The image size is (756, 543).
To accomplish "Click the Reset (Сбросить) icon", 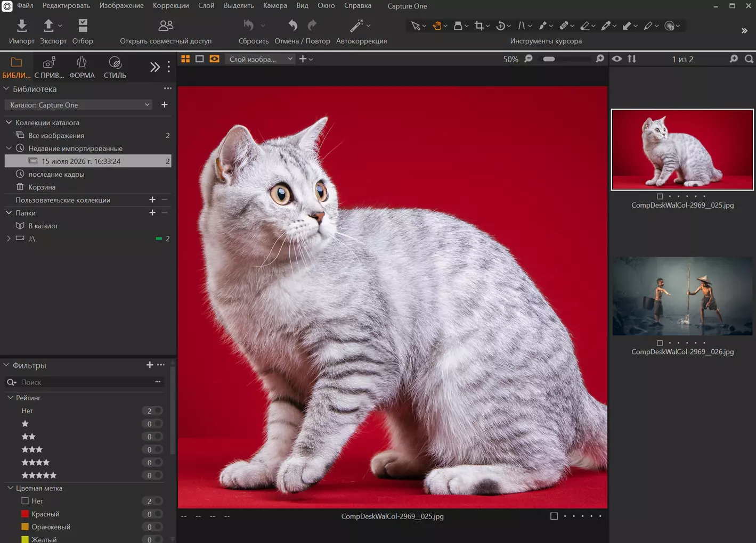I will 249,26.
